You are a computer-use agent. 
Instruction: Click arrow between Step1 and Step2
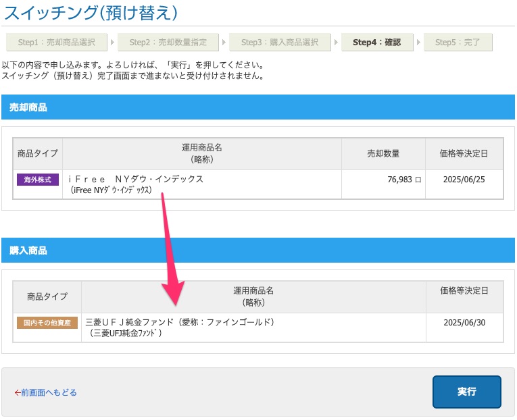[x=112, y=42]
